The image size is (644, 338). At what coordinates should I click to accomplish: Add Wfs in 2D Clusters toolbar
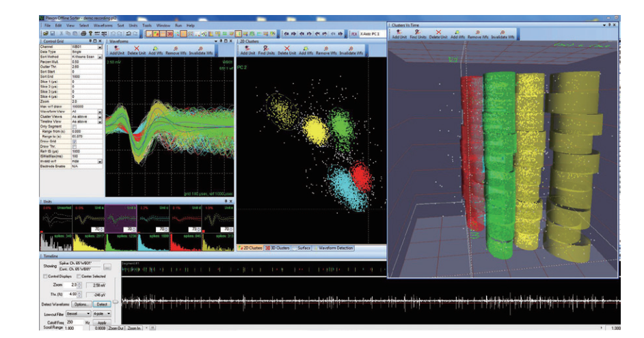coord(306,51)
